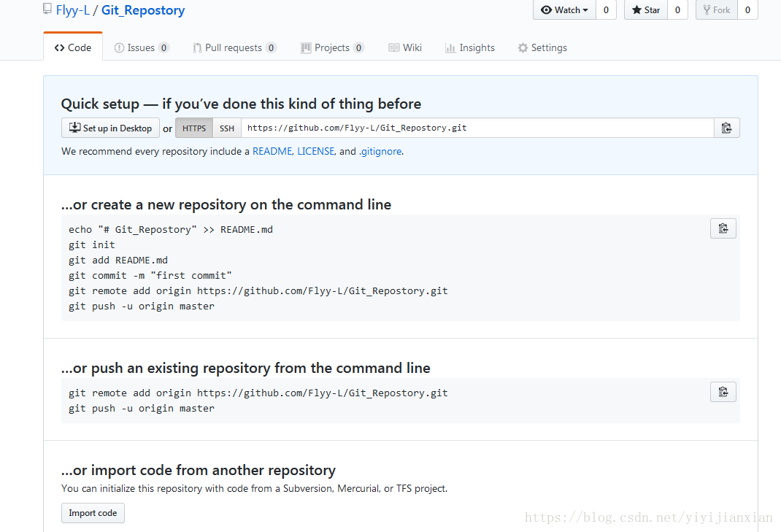
Task: Copy the push-existing-repository commands via clipboard icon
Action: pyautogui.click(x=723, y=392)
